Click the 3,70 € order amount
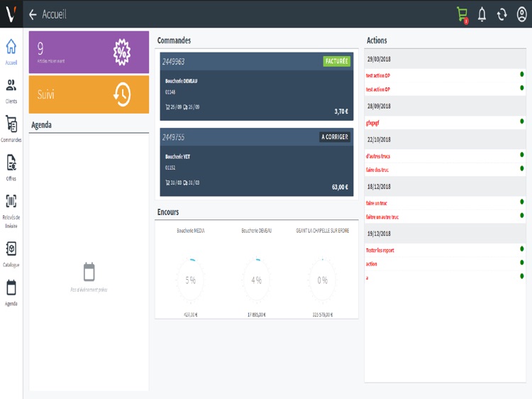Viewport: 532px width, 399px height. (341, 111)
